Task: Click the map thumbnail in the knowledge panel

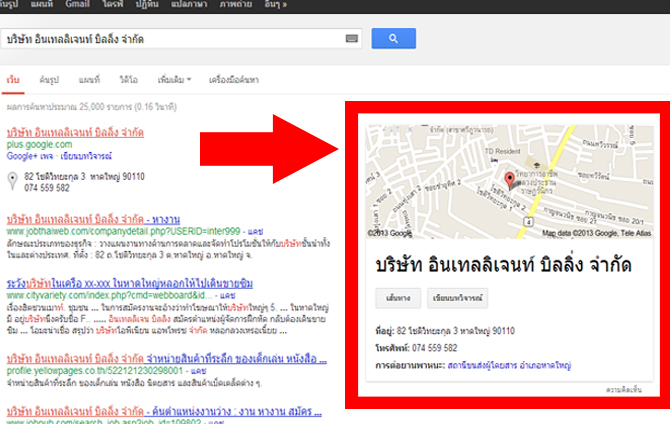Action: [509, 182]
